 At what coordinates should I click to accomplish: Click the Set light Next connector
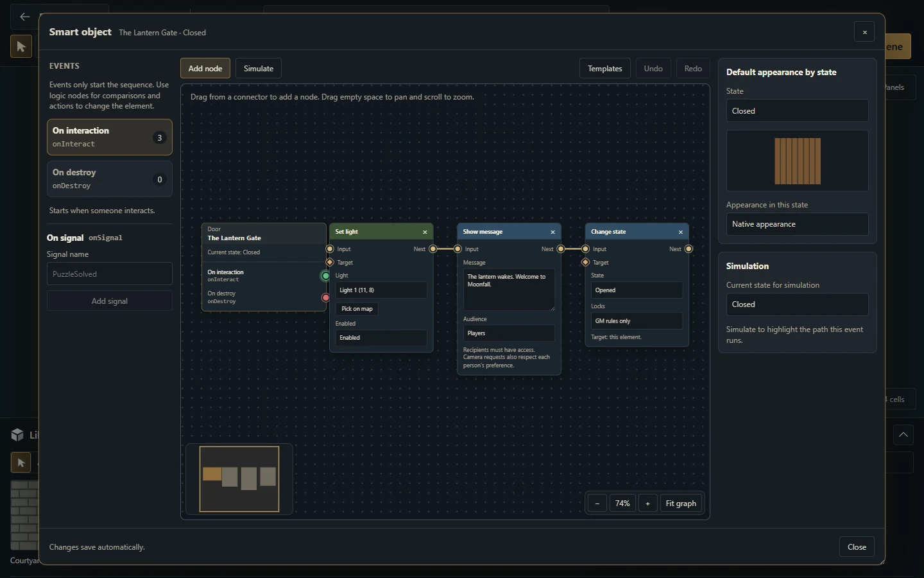tap(433, 249)
